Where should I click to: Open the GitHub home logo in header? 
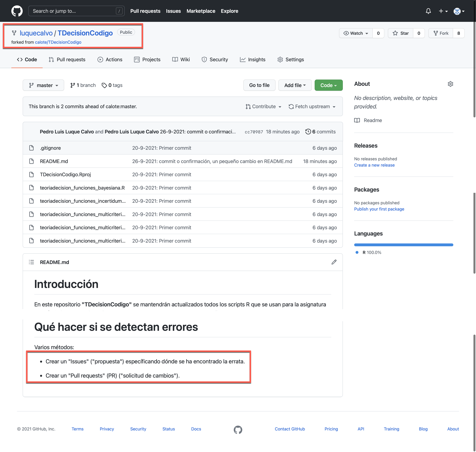[x=17, y=11]
